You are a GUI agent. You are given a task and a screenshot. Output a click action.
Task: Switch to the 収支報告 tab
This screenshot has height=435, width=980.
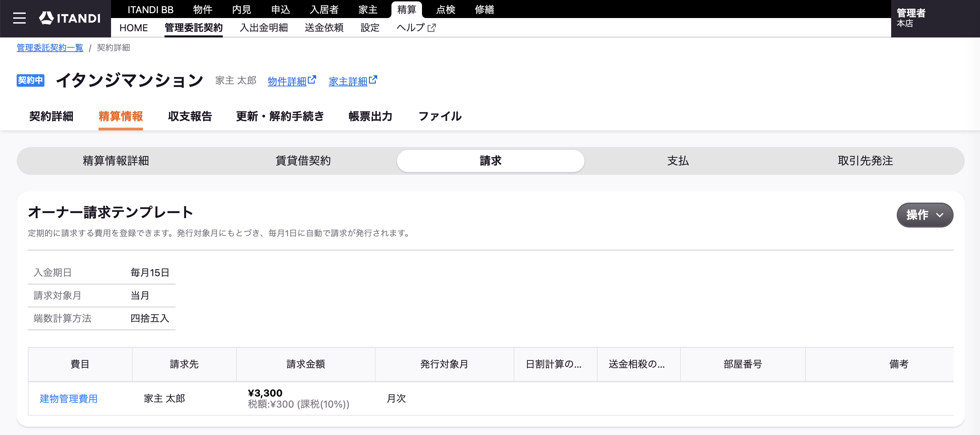190,116
